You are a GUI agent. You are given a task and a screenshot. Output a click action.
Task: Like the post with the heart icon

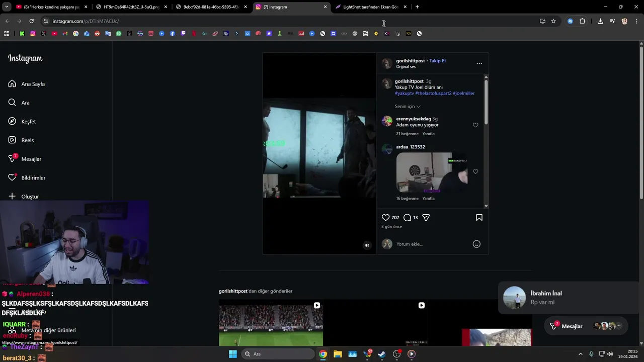pos(385,218)
